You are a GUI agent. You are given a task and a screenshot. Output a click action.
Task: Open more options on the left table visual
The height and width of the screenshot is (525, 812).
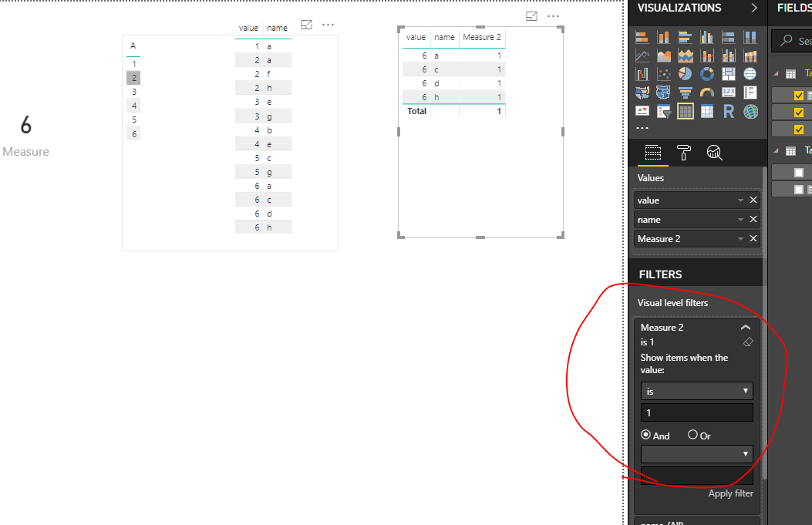coord(328,25)
